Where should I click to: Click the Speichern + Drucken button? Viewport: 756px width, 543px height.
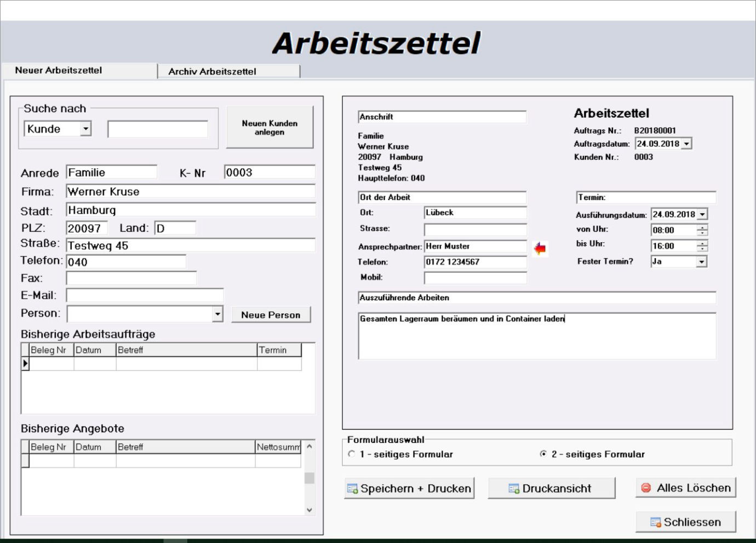[409, 488]
